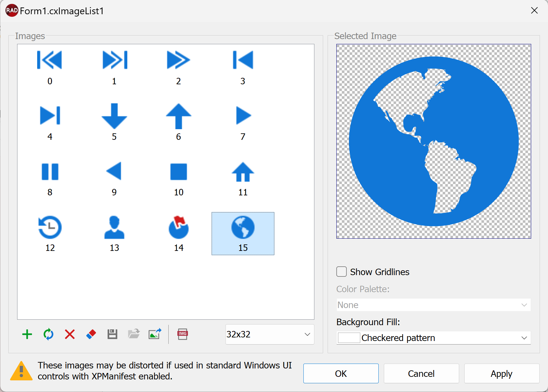Image resolution: width=548 pixels, height=392 pixels.
Task: Click the Background Fill color swatch
Action: [x=348, y=338]
